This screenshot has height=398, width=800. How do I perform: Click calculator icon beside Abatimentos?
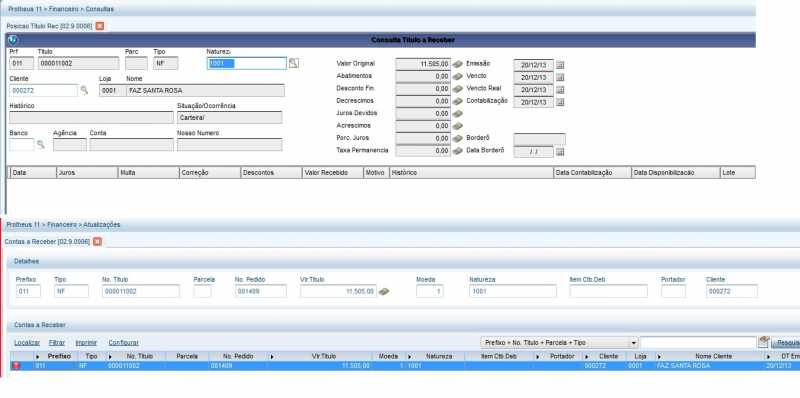click(x=458, y=77)
